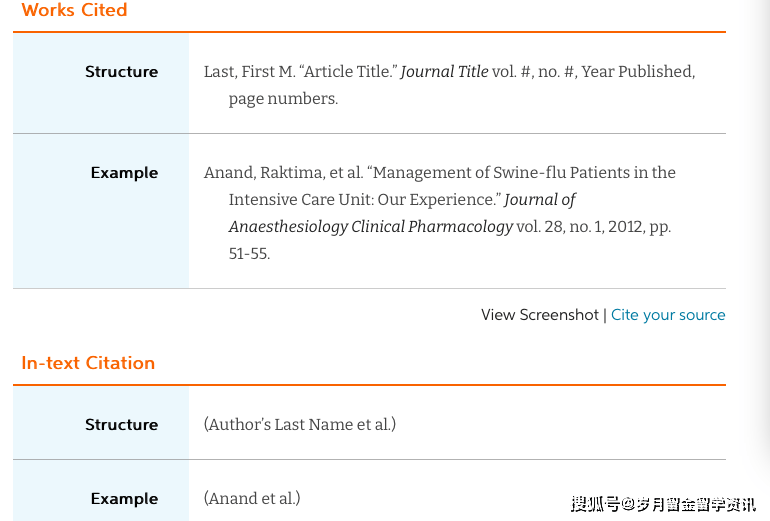Click italic "Anaesthesiology Clinical Pharmacology" journal name

pyautogui.click(x=370, y=227)
